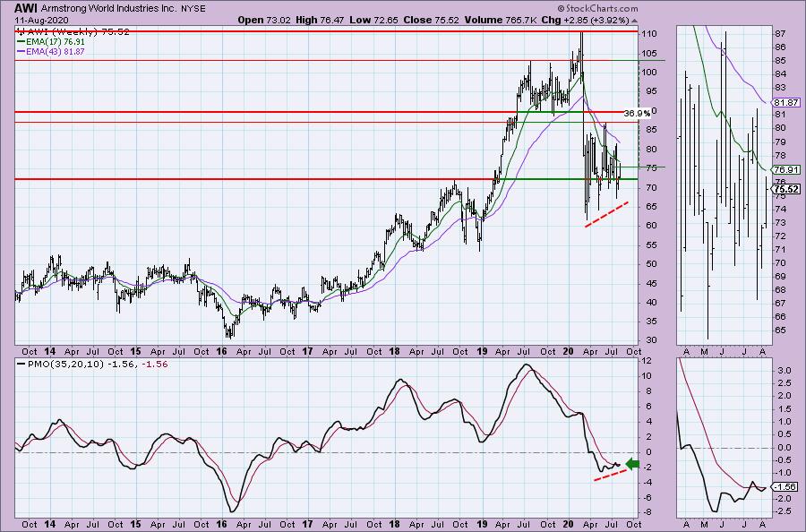Click the -8 label on the PMO axis
The width and height of the screenshot is (806, 532).
click(x=647, y=512)
